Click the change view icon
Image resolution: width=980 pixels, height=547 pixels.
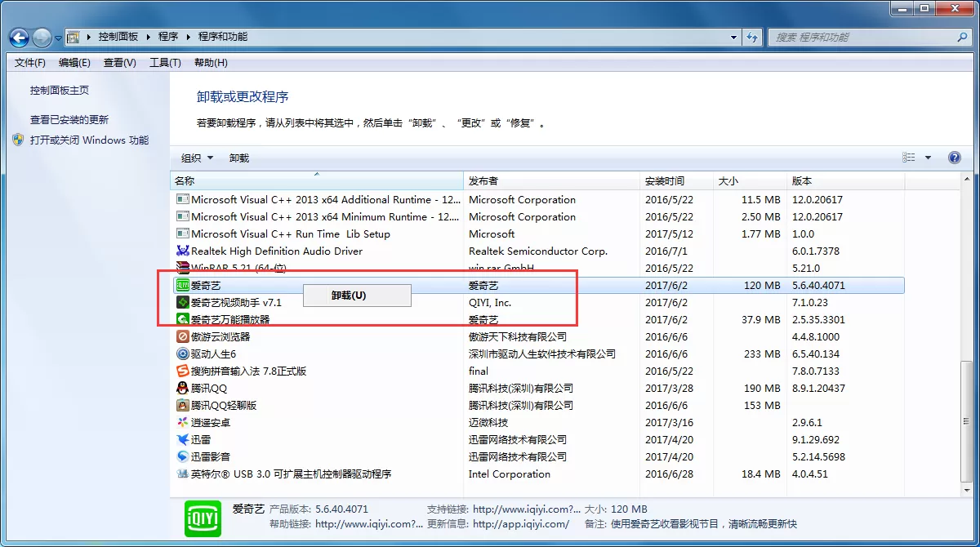[909, 158]
